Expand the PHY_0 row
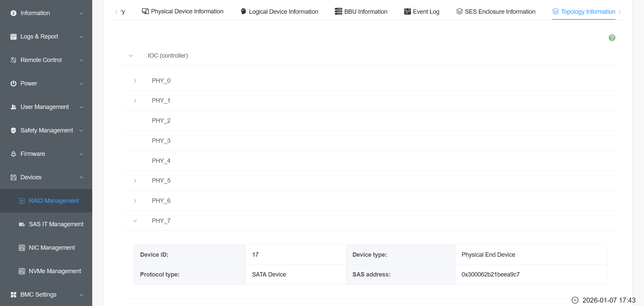The height and width of the screenshot is (306, 644). coord(135,81)
